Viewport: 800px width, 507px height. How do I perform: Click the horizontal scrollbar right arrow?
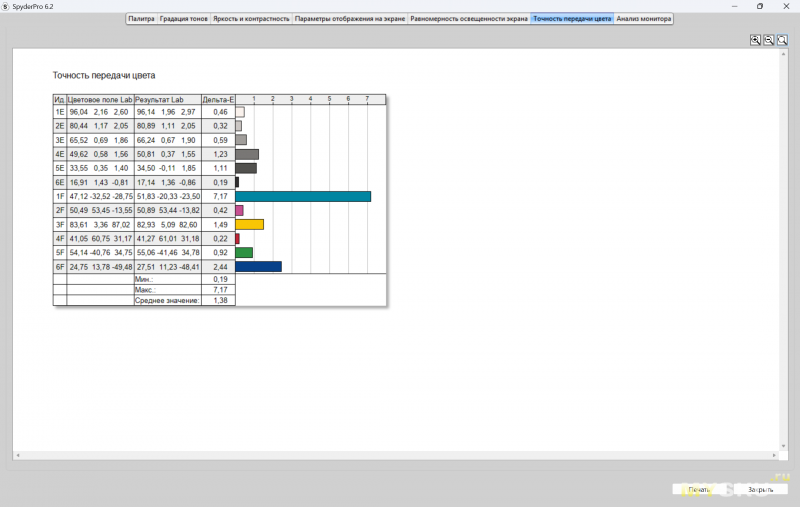(x=772, y=457)
